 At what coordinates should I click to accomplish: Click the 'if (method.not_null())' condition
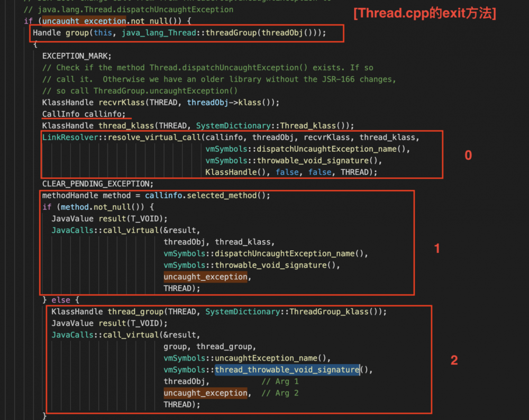click(x=94, y=207)
